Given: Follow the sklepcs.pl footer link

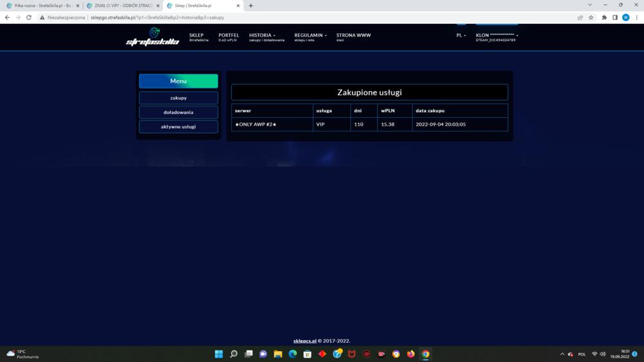Looking at the screenshot, I should click(305, 341).
